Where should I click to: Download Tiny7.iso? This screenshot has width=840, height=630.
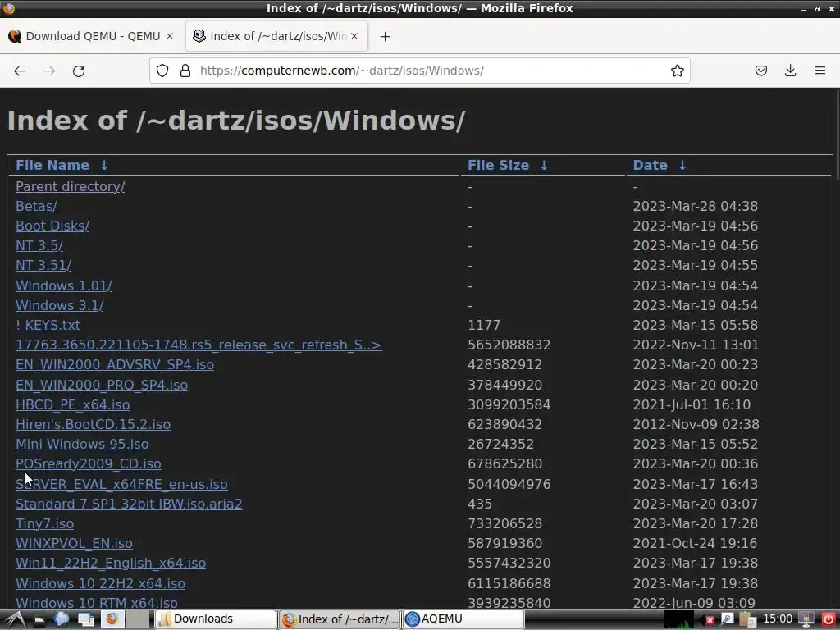(x=44, y=523)
